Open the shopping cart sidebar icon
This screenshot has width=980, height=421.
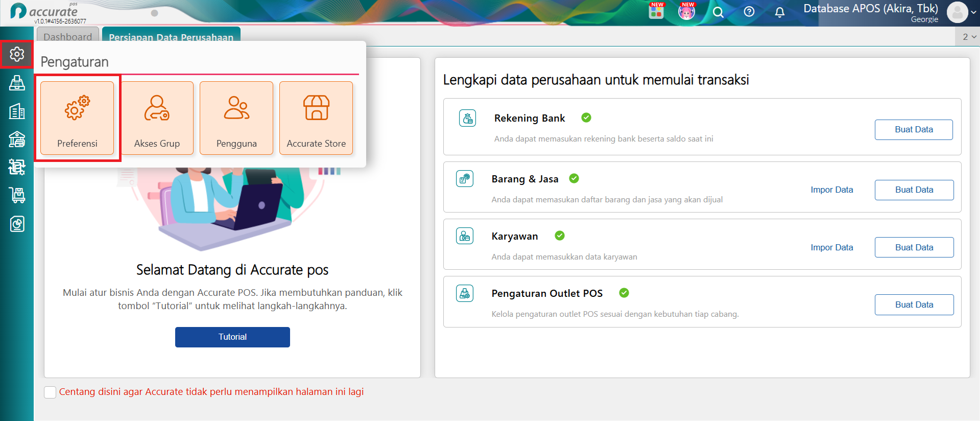click(17, 195)
